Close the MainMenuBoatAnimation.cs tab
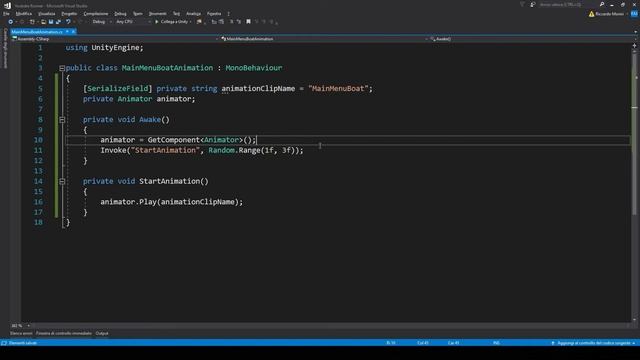 coord(73,31)
